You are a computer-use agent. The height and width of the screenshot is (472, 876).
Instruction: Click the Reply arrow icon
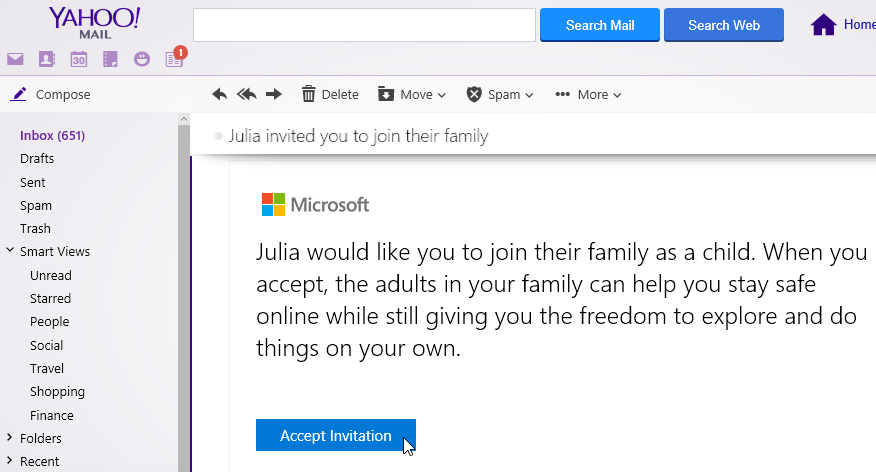(220, 94)
